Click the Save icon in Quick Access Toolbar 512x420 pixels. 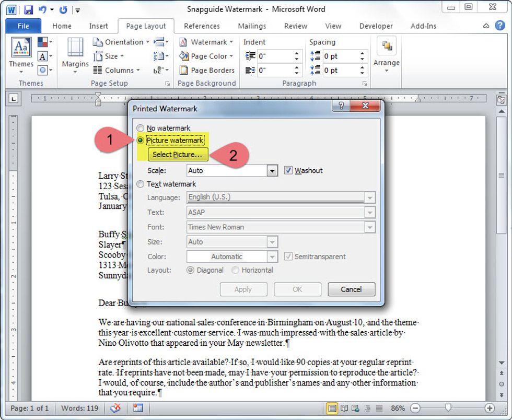(28, 9)
